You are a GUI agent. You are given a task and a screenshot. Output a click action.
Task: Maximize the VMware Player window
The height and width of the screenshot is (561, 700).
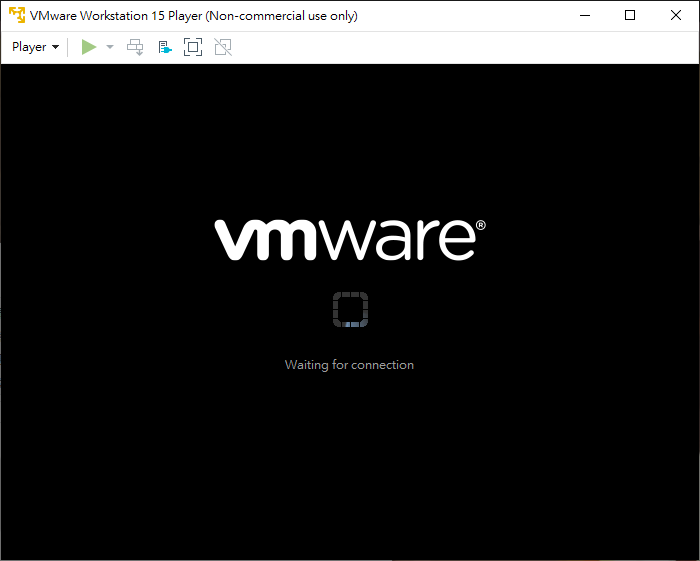point(630,15)
